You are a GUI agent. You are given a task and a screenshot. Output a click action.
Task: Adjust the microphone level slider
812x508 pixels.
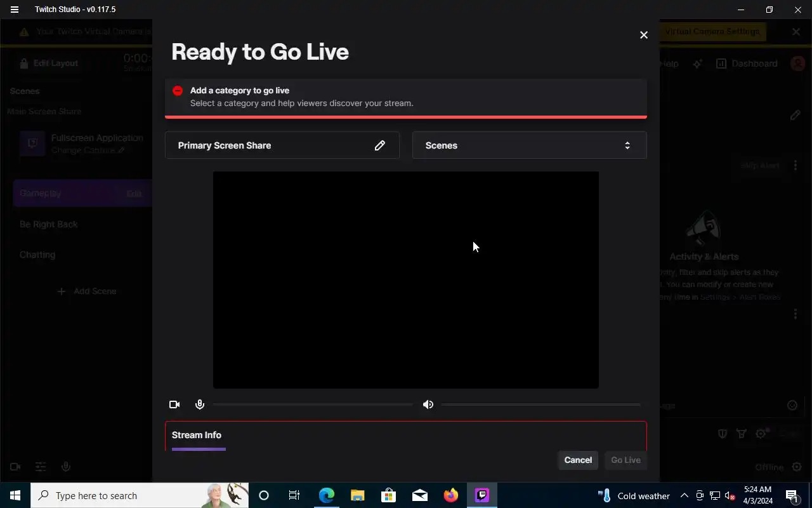coord(313,404)
